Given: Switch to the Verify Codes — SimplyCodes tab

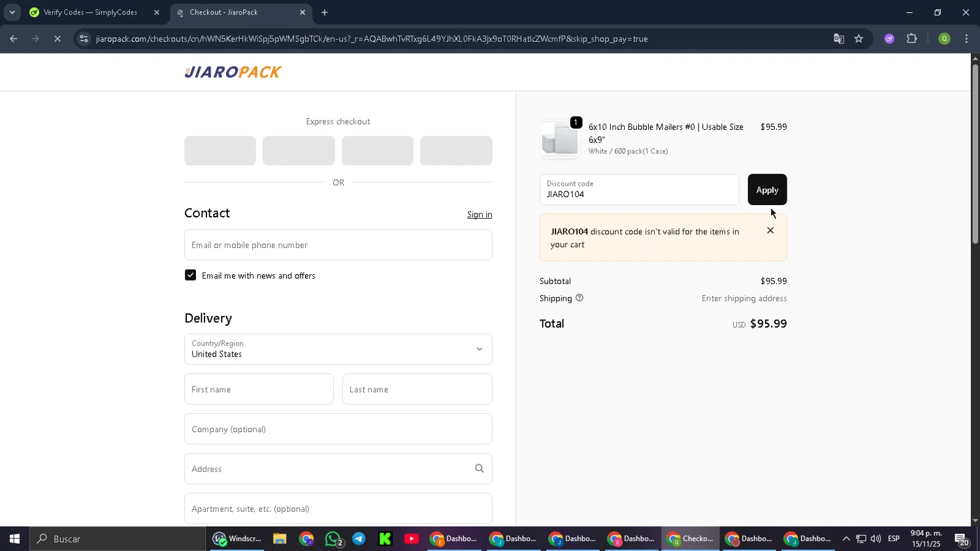Looking at the screenshot, I should click(x=90, y=12).
